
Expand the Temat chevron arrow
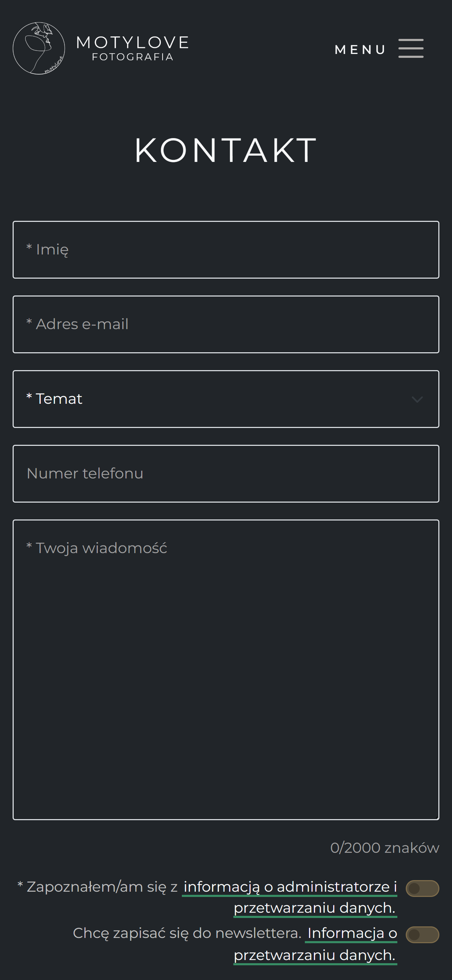coord(417,400)
